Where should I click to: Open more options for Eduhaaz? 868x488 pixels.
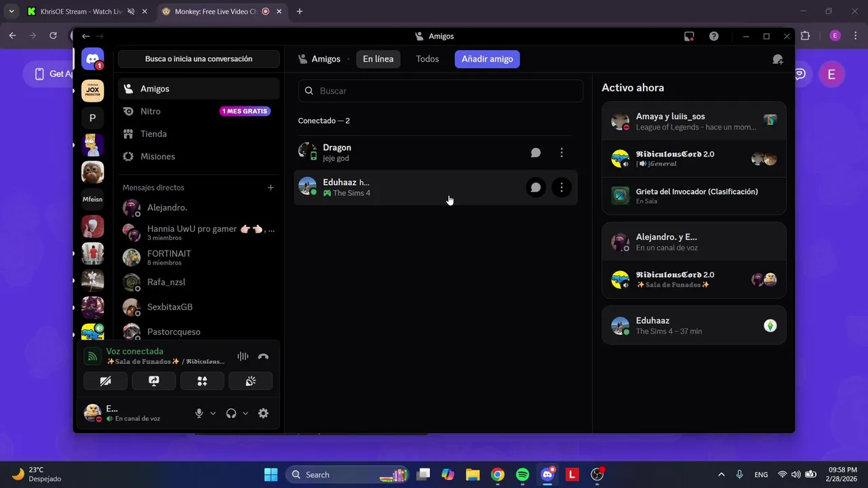[561, 188]
